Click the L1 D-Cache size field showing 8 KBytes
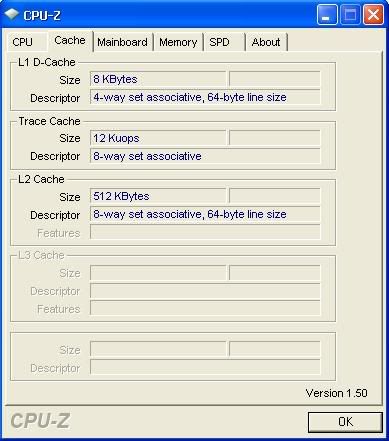389x441 pixels. coord(158,79)
